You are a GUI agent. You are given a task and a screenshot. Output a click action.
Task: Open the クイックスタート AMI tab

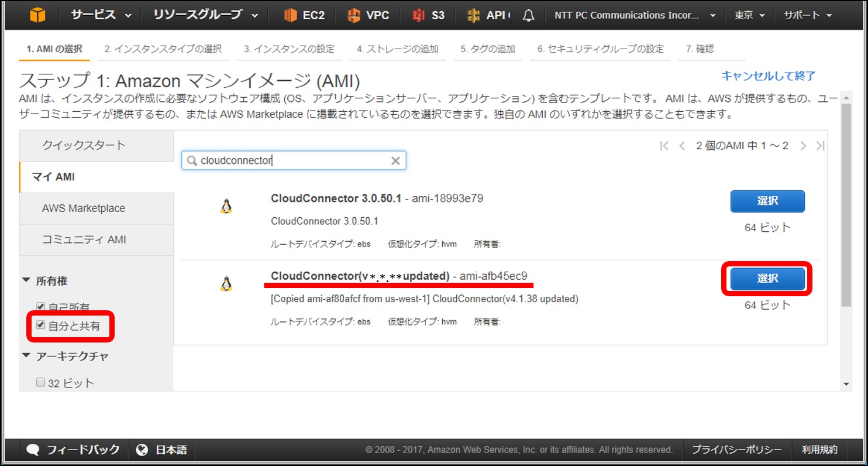click(97, 145)
